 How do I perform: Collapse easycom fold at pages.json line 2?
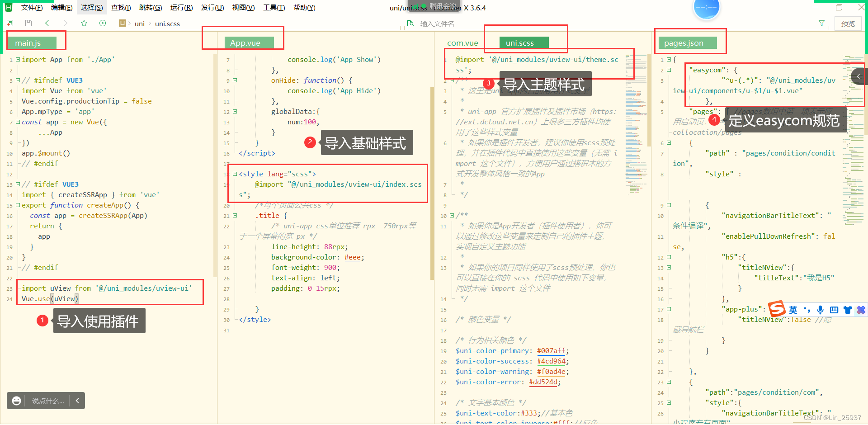[x=669, y=70]
